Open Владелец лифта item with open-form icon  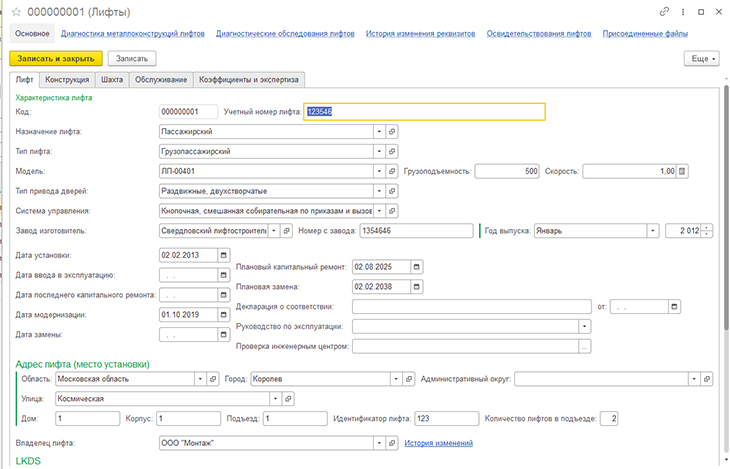[392, 443]
